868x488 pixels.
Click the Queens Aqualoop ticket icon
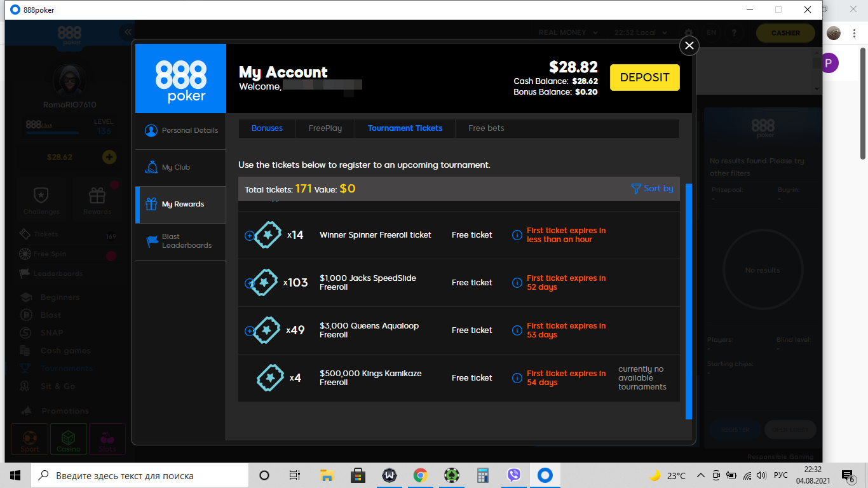pos(268,330)
